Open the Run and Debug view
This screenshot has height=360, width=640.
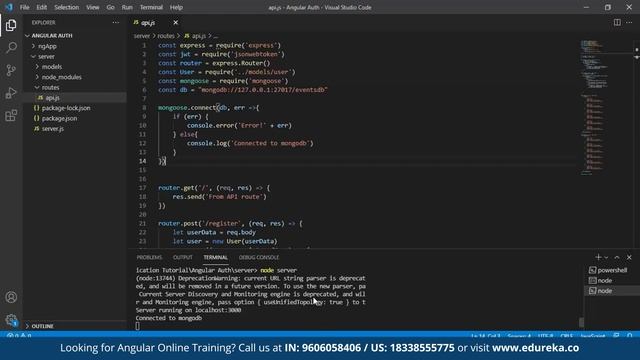click(x=11, y=93)
